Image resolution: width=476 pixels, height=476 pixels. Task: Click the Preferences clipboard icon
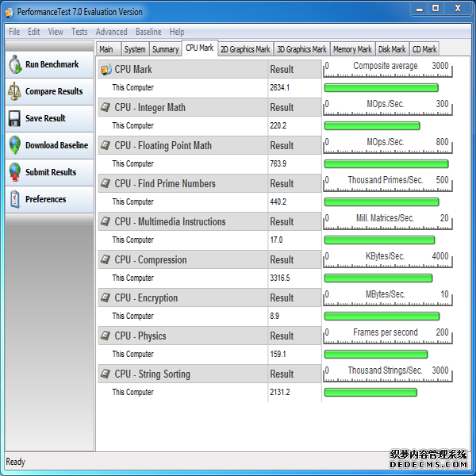pyautogui.click(x=15, y=199)
